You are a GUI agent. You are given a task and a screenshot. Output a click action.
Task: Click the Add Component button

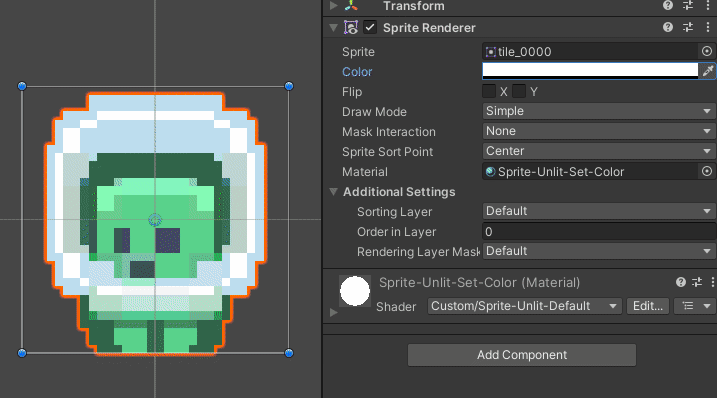coord(522,355)
